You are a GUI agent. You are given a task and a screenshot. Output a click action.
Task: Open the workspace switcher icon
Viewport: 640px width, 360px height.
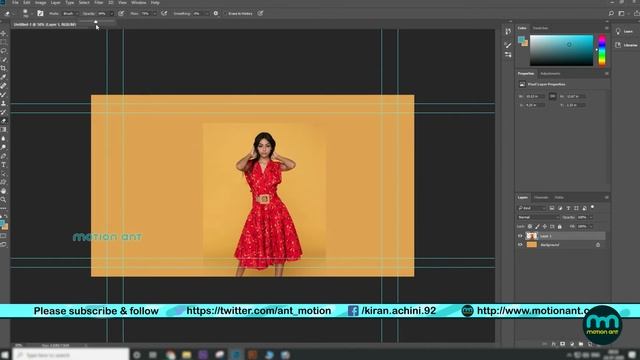[621, 13]
